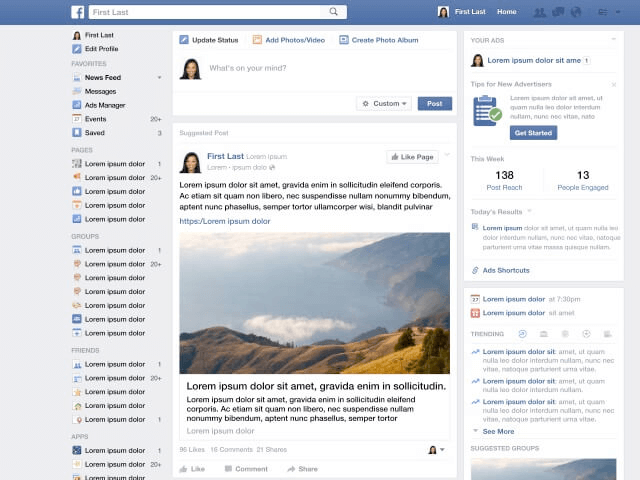Open the messages icon in top bar
This screenshot has height=480, width=640.
pyautogui.click(x=558, y=12)
